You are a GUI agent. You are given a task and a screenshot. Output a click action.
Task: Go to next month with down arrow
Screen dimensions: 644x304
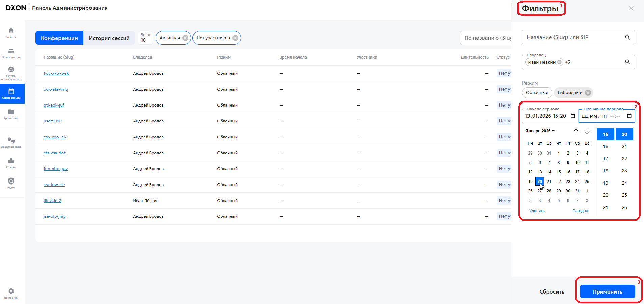click(587, 131)
